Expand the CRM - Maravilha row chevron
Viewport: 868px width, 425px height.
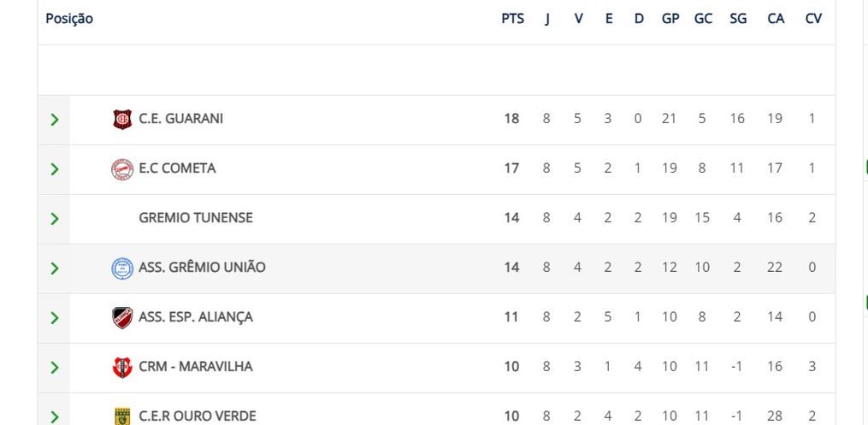55,367
